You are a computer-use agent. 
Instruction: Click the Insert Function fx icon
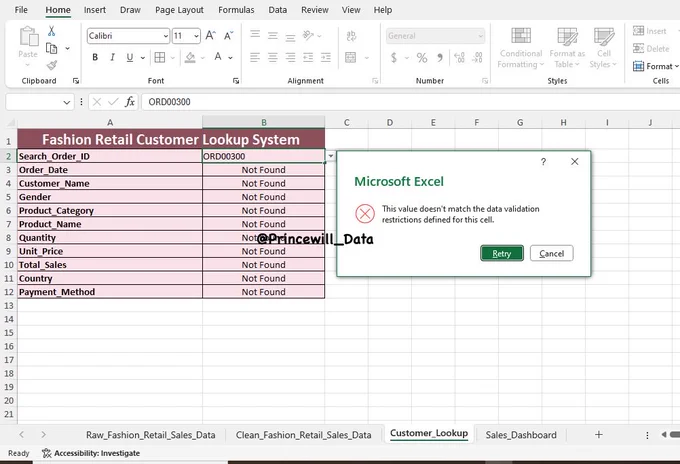coord(130,102)
